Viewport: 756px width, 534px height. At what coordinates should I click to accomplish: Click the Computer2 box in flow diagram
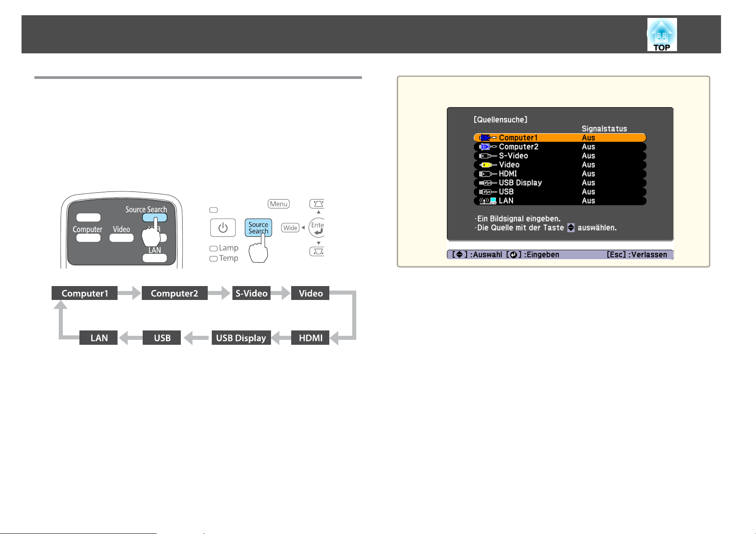coord(175,293)
